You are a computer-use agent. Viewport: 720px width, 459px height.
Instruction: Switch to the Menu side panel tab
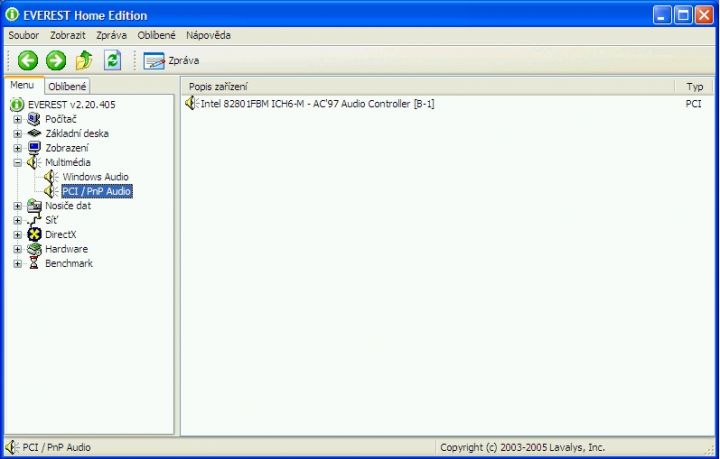[x=22, y=85]
